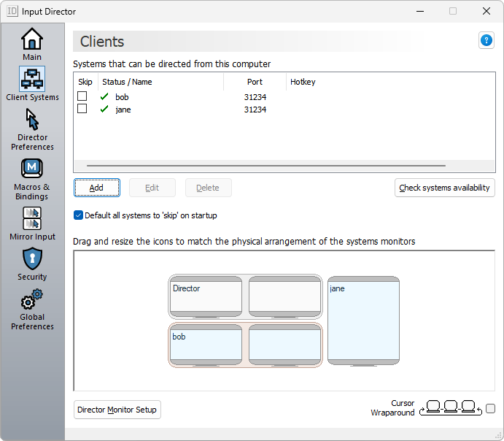
Task: Click the Status / Name column header
Action: (x=127, y=82)
